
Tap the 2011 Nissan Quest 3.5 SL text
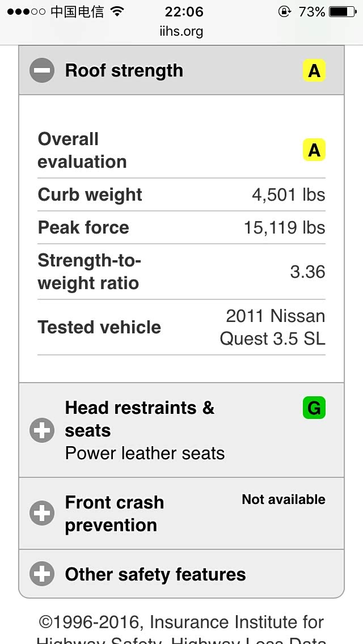[x=273, y=327]
